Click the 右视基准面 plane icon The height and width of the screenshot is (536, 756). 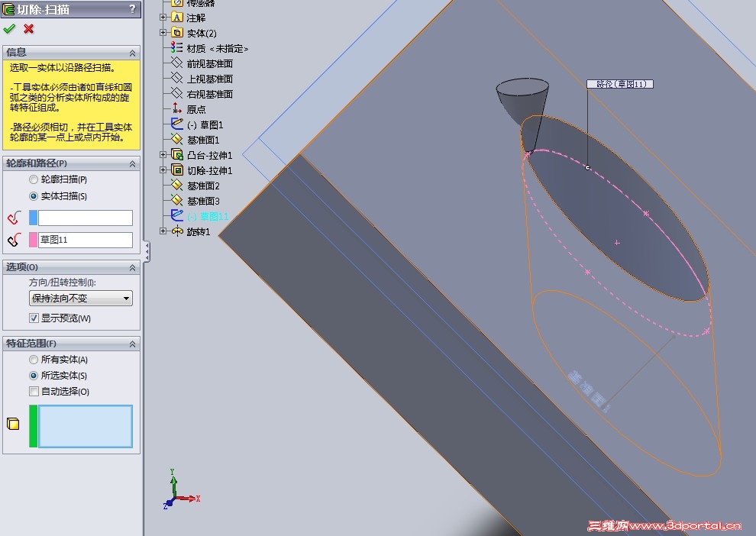point(177,93)
